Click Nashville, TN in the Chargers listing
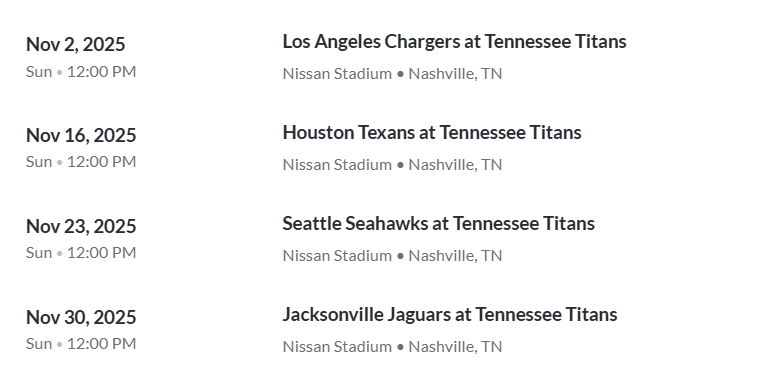 click(455, 73)
